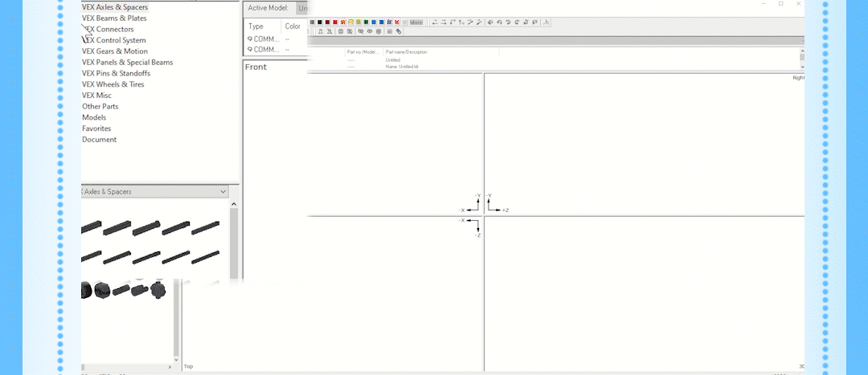Image resolution: width=868 pixels, height=375 pixels.
Task: Click the parts preview scroll right arrow
Action: (x=170, y=367)
